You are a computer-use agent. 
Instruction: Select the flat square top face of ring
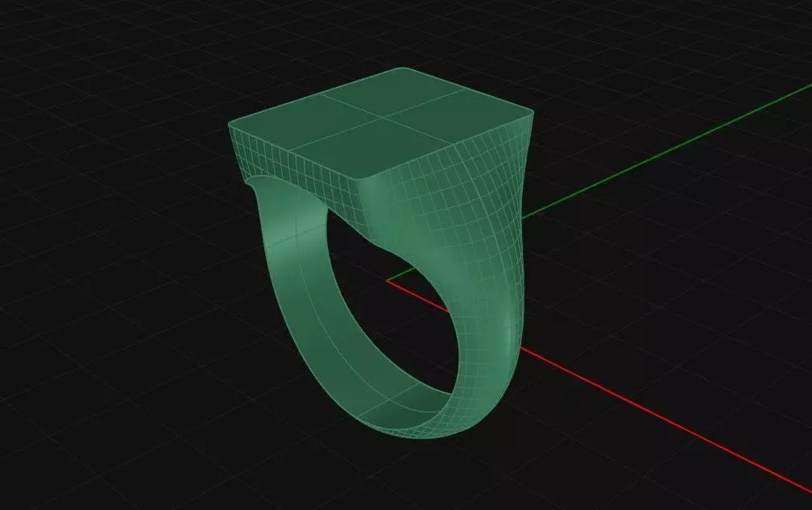380,122
